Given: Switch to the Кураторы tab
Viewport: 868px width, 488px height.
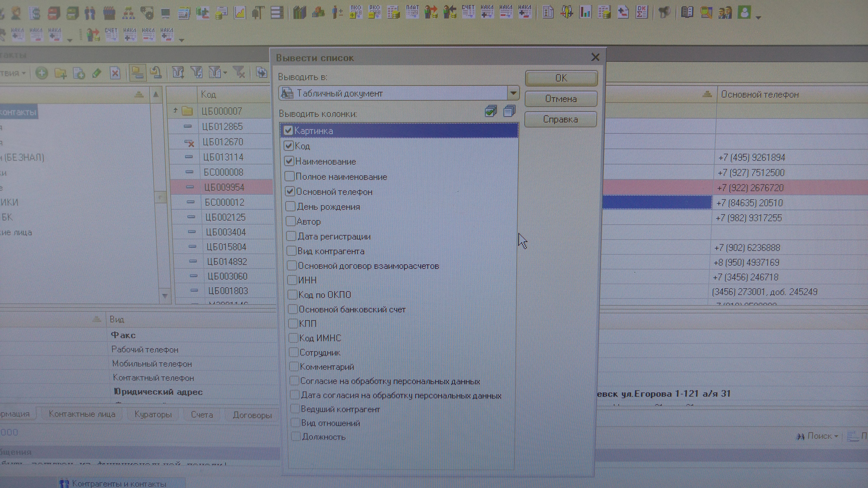Looking at the screenshot, I should coord(153,415).
